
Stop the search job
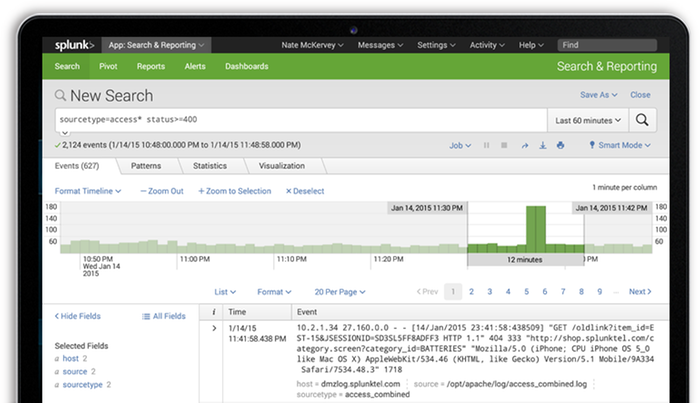(504, 145)
